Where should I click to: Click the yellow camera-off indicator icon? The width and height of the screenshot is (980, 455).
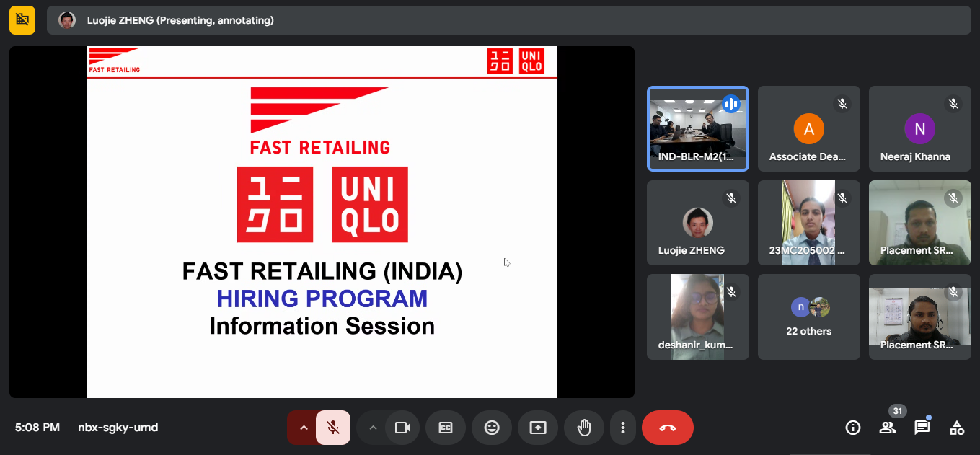(x=22, y=20)
